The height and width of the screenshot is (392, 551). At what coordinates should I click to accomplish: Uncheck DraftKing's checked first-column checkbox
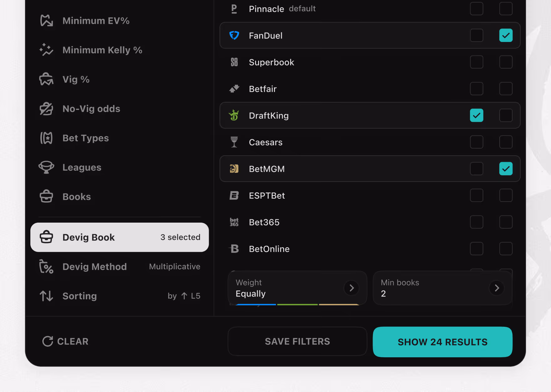pos(476,115)
